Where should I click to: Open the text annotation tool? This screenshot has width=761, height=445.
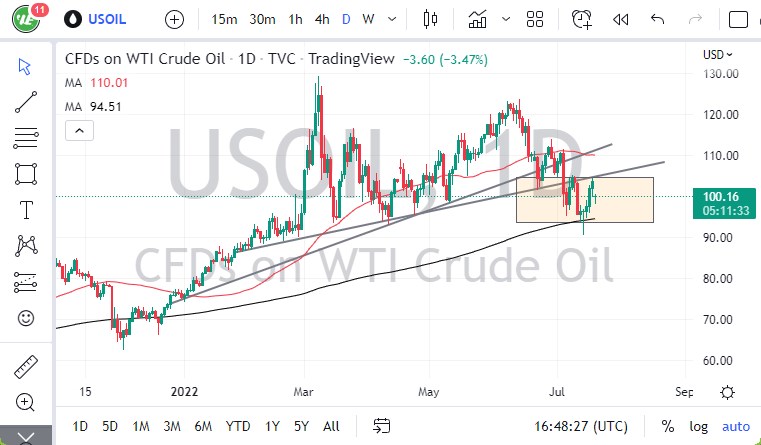[27, 209]
